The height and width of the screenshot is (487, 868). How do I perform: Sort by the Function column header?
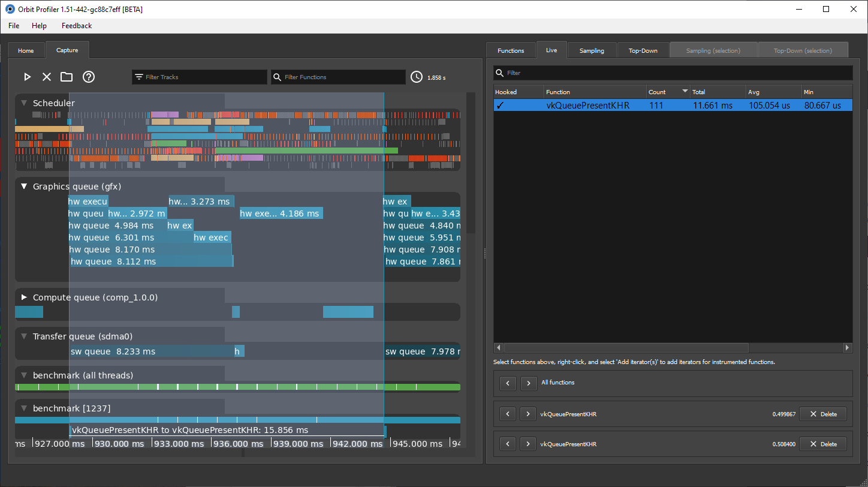click(x=595, y=92)
